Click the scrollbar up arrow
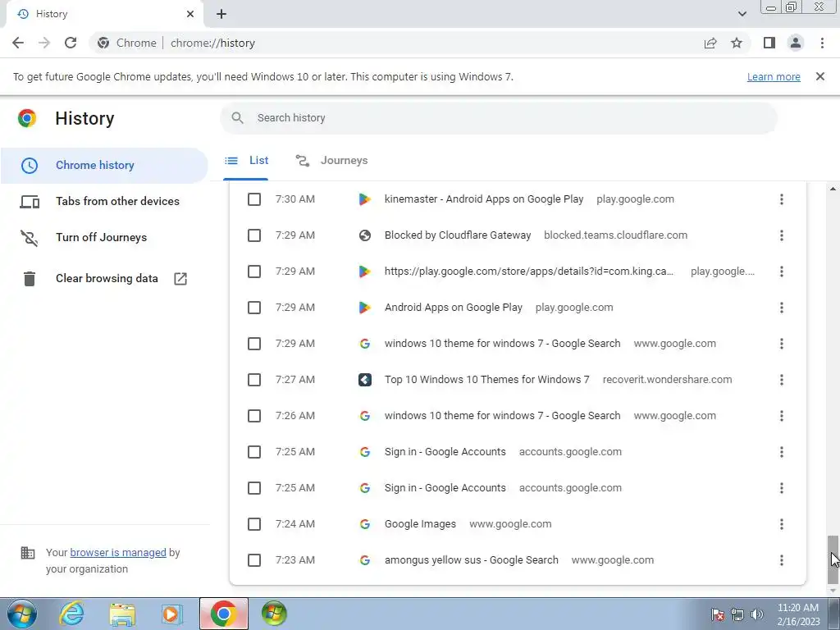Image resolution: width=840 pixels, height=630 pixels. click(x=833, y=189)
